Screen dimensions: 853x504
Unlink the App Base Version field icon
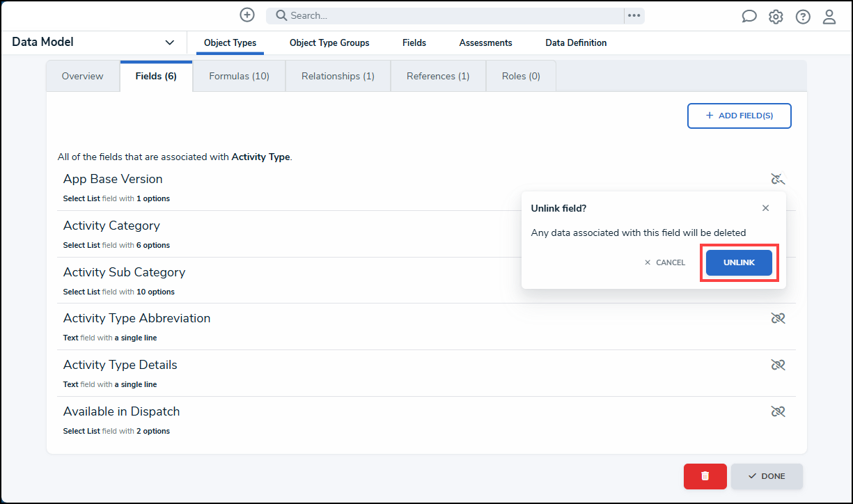tap(778, 180)
